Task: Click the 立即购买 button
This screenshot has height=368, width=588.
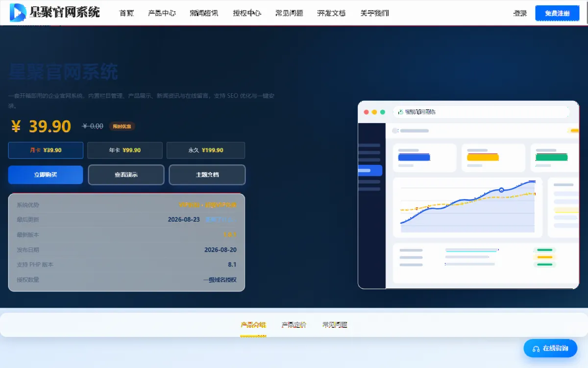Action: pos(46,175)
